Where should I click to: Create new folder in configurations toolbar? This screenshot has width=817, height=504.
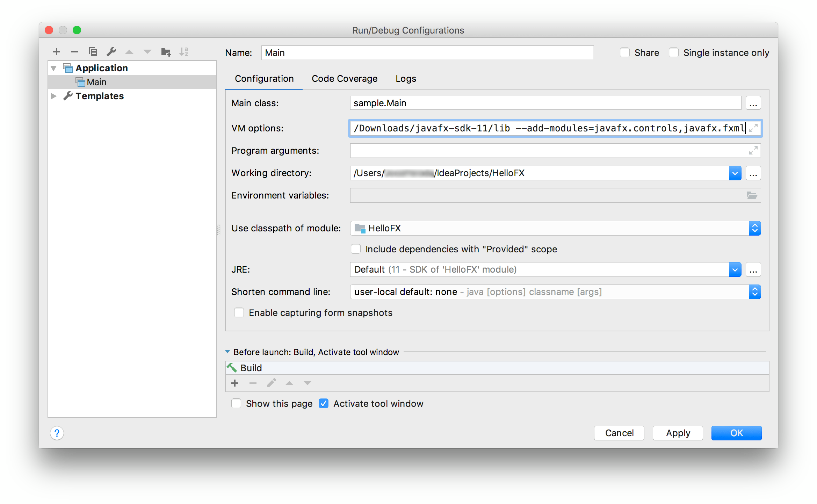166,52
